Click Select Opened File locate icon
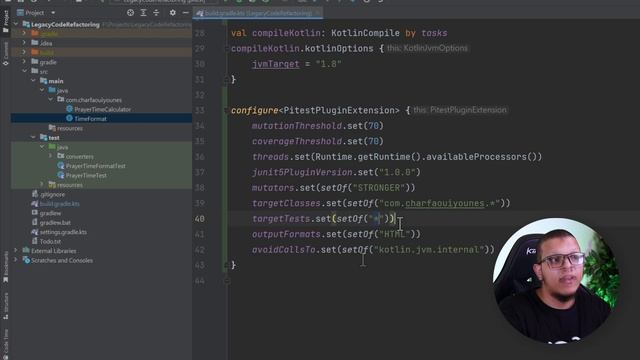 click(130, 13)
